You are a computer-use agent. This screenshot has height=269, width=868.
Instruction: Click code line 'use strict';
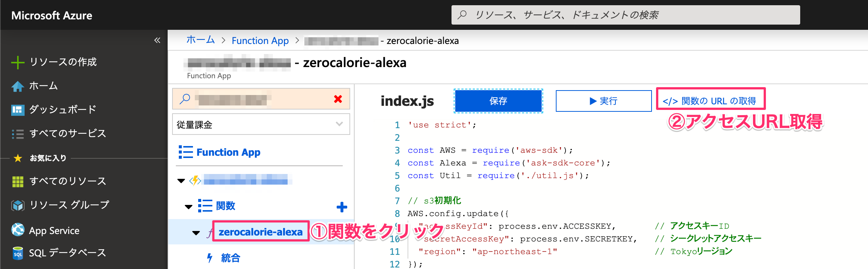[x=442, y=125]
